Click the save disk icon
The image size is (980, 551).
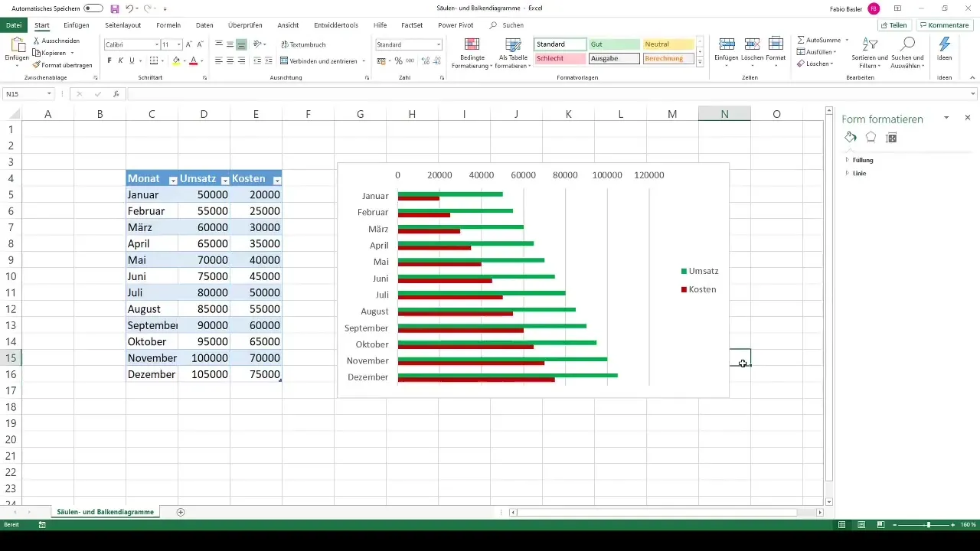[114, 8]
